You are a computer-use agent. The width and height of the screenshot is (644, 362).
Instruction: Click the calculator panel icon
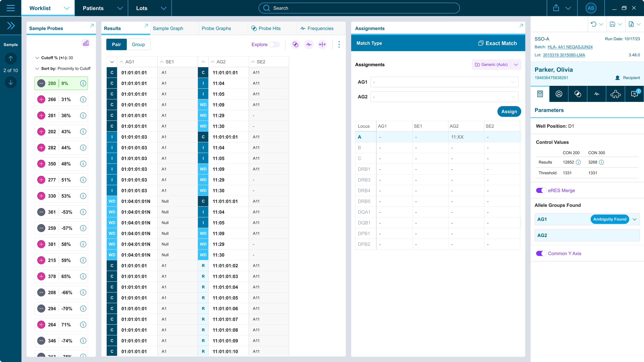[x=540, y=94]
